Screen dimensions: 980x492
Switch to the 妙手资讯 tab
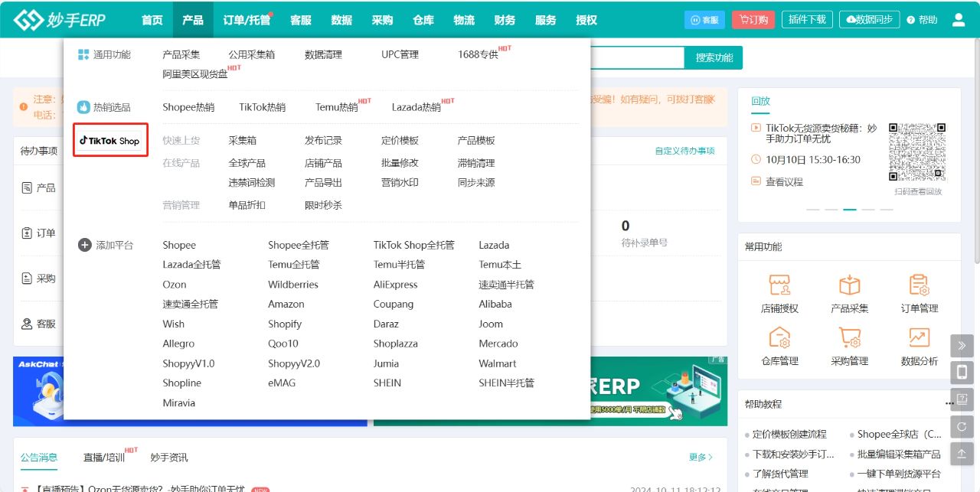click(169, 458)
